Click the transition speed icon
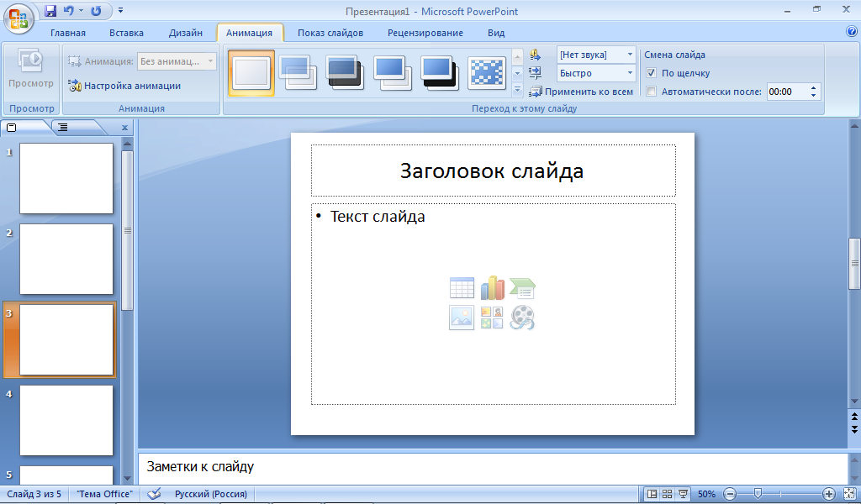Image resolution: width=861 pixels, height=504 pixels. (x=536, y=73)
